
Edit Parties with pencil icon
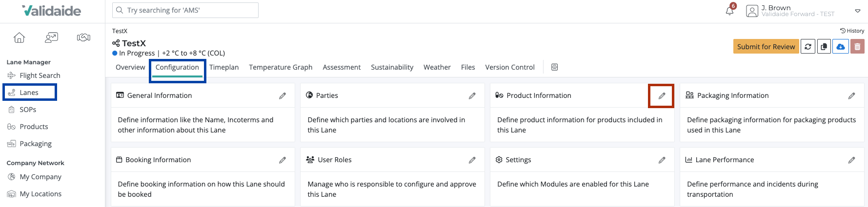point(472,96)
